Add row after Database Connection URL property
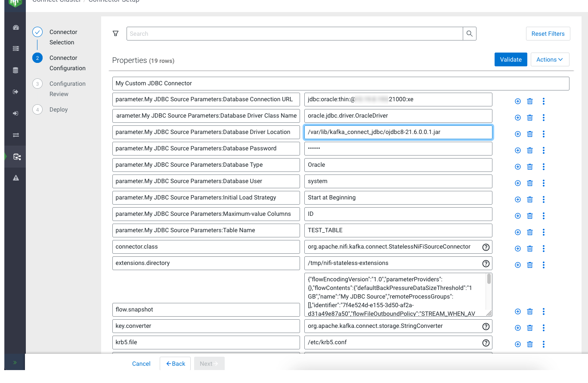The height and width of the screenshot is (383, 588). pyautogui.click(x=517, y=101)
